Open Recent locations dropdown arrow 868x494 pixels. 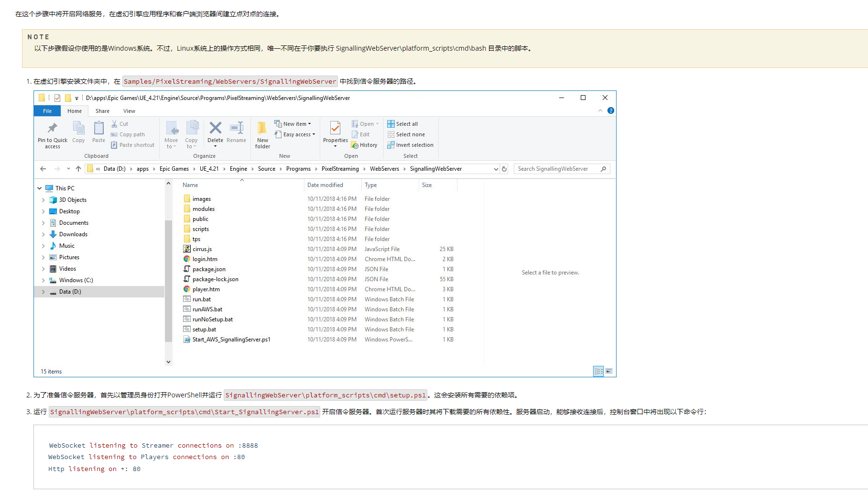[68, 169]
